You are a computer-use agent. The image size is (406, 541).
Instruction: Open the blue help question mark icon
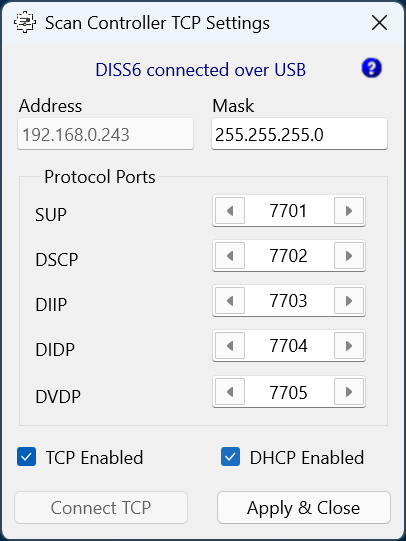(x=372, y=68)
